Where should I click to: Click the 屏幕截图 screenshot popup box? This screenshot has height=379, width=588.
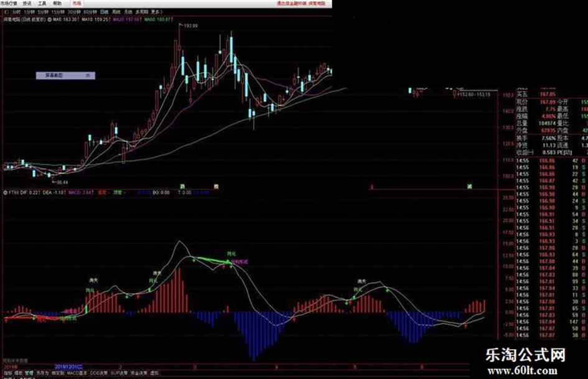[x=65, y=75]
